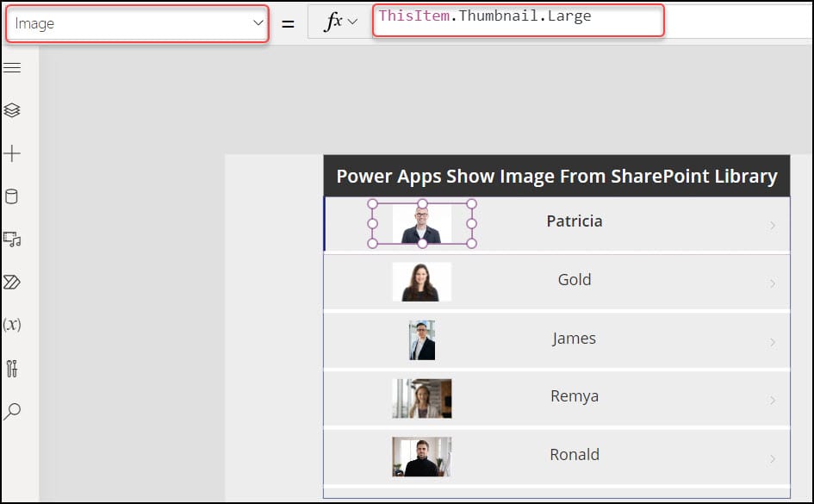The height and width of the screenshot is (504, 814).
Task: Select Gold's thumbnail image
Action: [x=421, y=282]
